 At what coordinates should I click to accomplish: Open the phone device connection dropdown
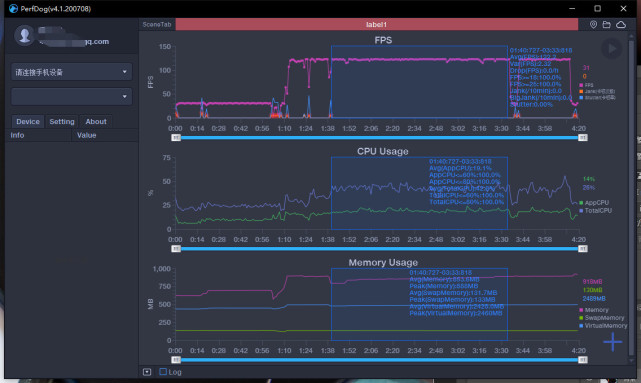(72, 72)
